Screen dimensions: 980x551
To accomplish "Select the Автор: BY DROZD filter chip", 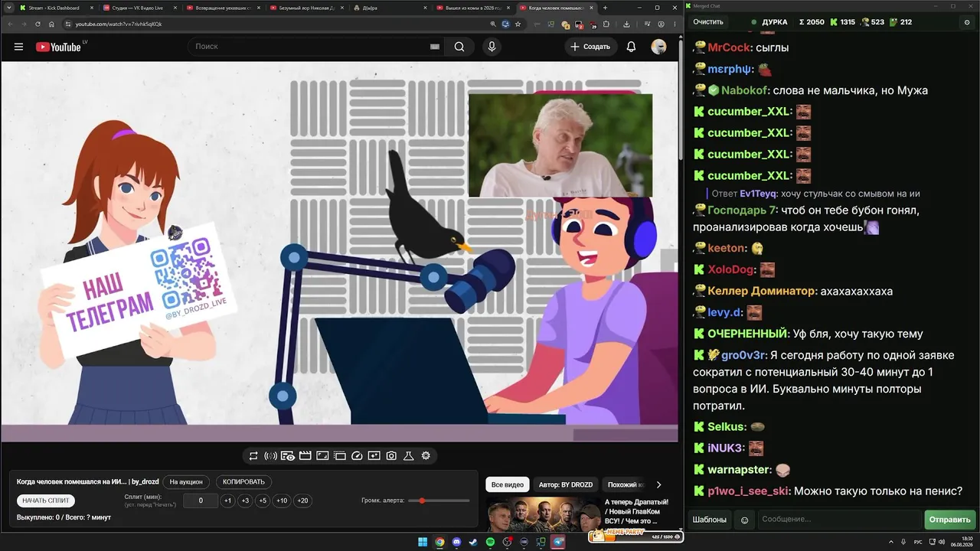I will click(x=565, y=484).
